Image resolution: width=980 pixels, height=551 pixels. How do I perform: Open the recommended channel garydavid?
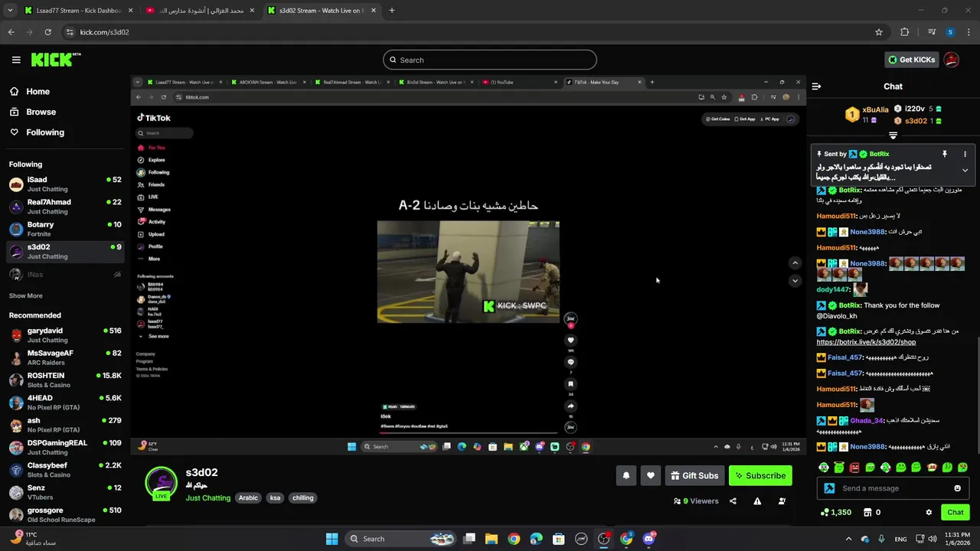(x=65, y=335)
